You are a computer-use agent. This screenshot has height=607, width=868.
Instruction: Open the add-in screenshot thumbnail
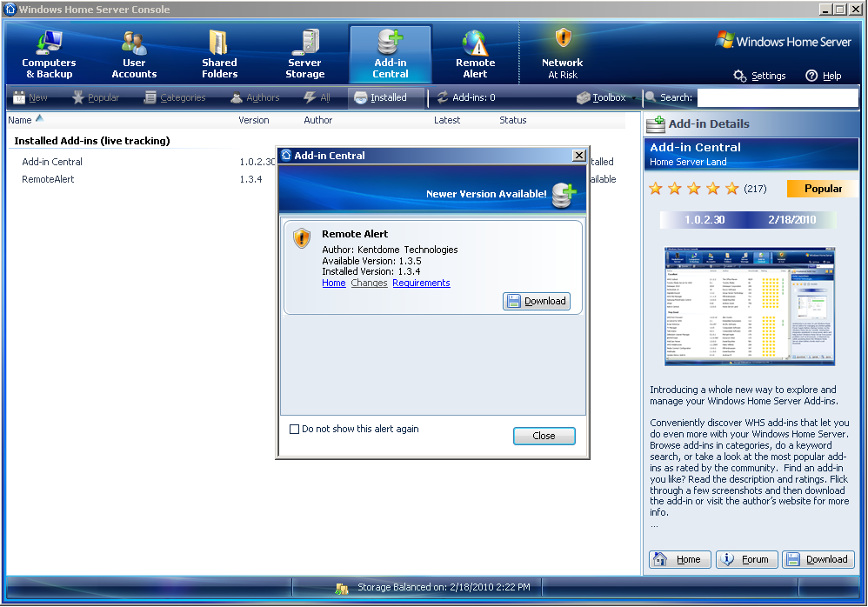[x=750, y=306]
